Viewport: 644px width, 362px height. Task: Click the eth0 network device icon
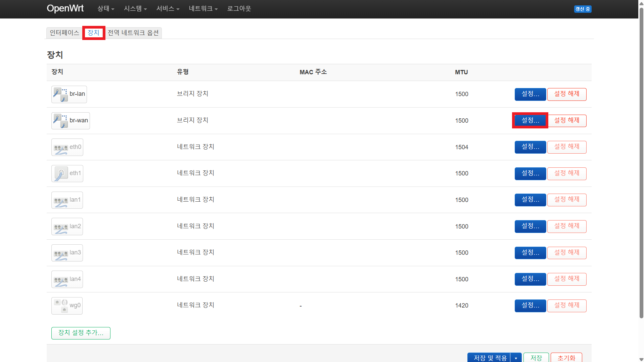[x=61, y=148]
